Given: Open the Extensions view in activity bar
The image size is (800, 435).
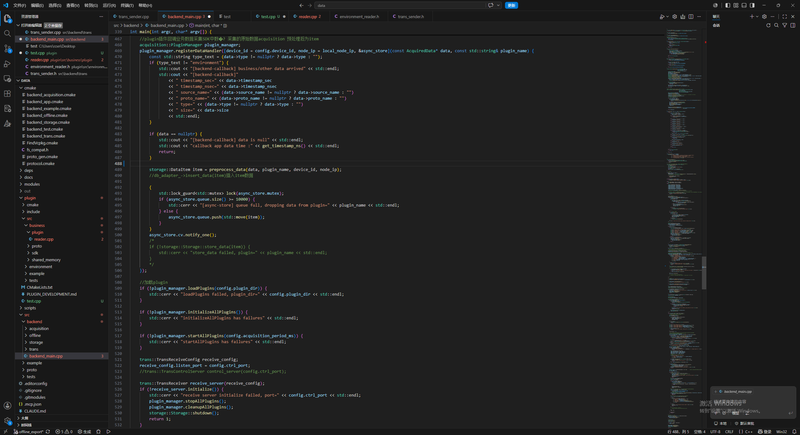Looking at the screenshot, I should click(7, 94).
